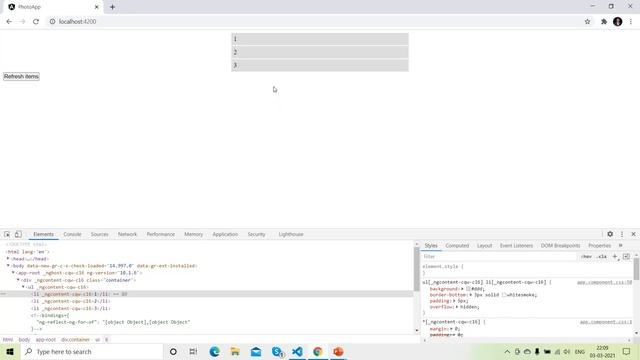Image resolution: width=640 pixels, height=360 pixels.
Task: Toggle the :hov element state panel
Action: click(587, 257)
